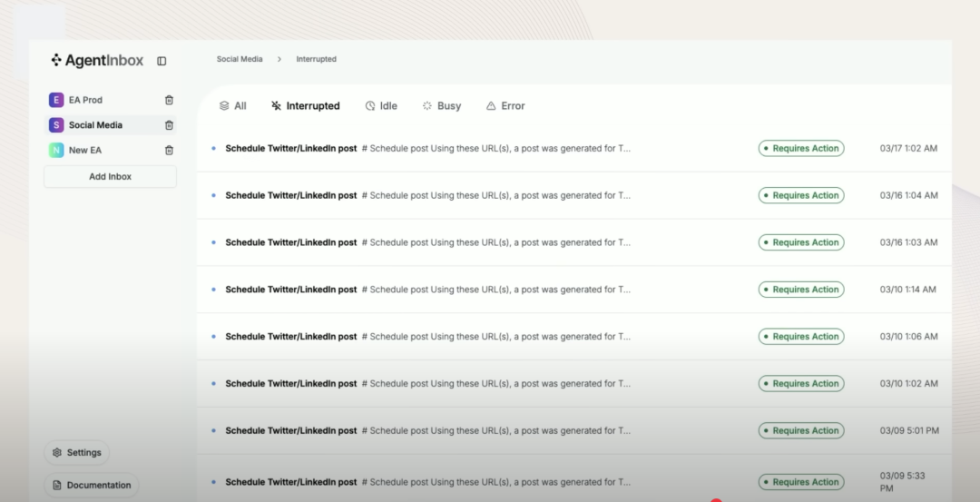
Task: Open the post dated 03/10 1:14 AM
Action: coord(573,290)
